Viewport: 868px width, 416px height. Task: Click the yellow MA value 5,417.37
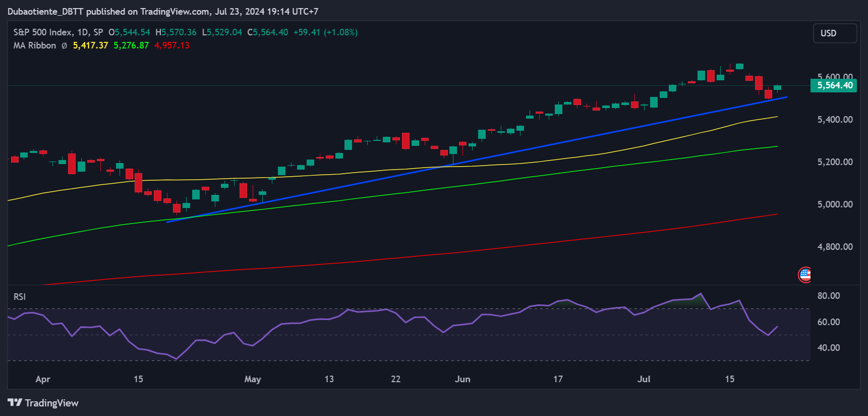tap(90, 45)
